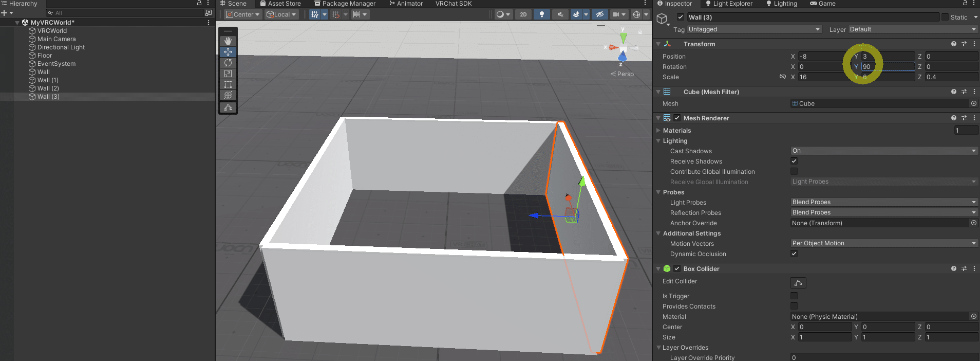Open the VRChat SDK tab
This screenshot has height=361, width=980.
click(x=454, y=4)
